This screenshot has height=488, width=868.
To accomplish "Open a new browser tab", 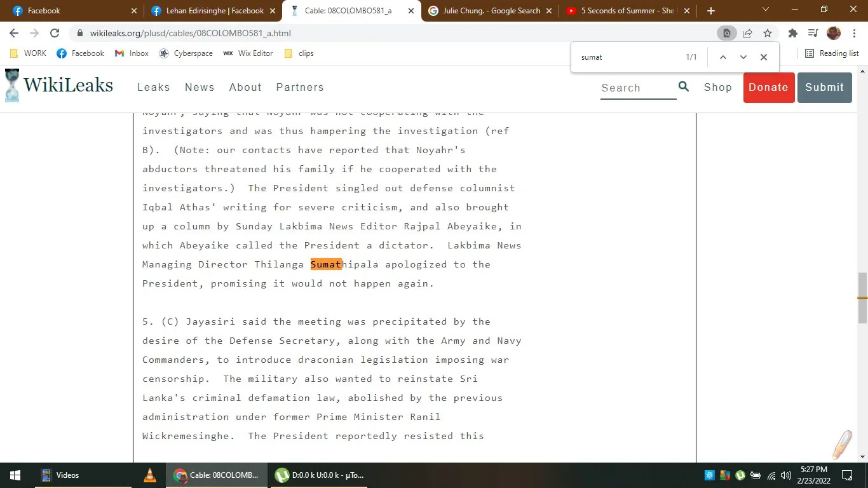I will [711, 11].
